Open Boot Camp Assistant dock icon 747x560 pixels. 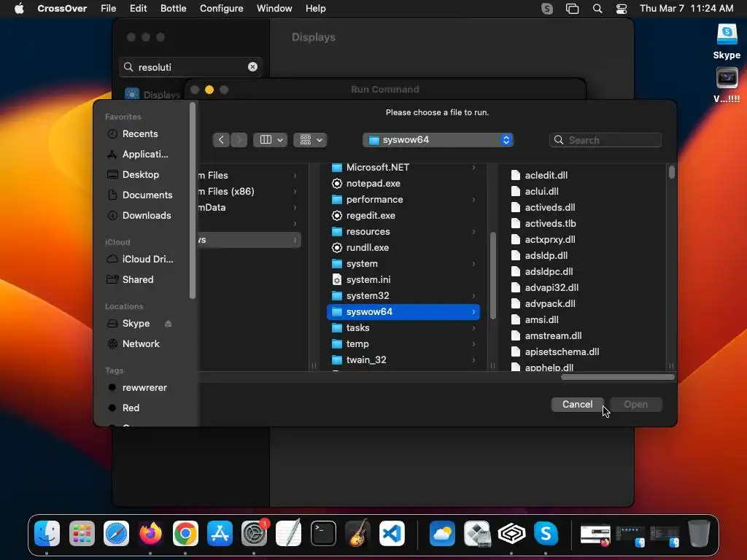click(477, 533)
